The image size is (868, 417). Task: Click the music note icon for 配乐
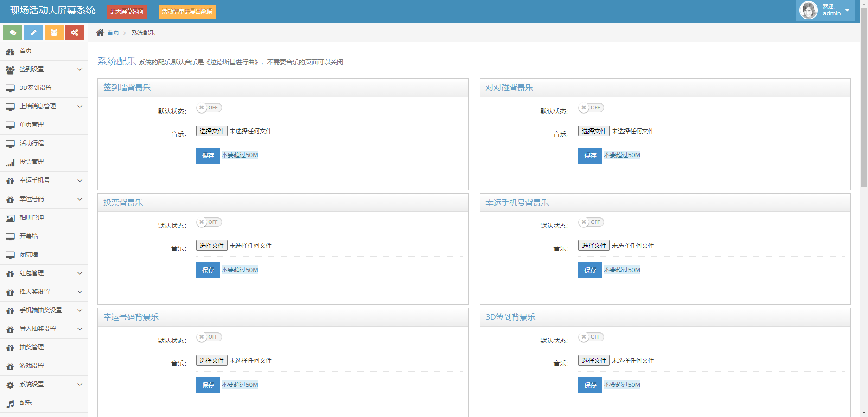click(10, 404)
